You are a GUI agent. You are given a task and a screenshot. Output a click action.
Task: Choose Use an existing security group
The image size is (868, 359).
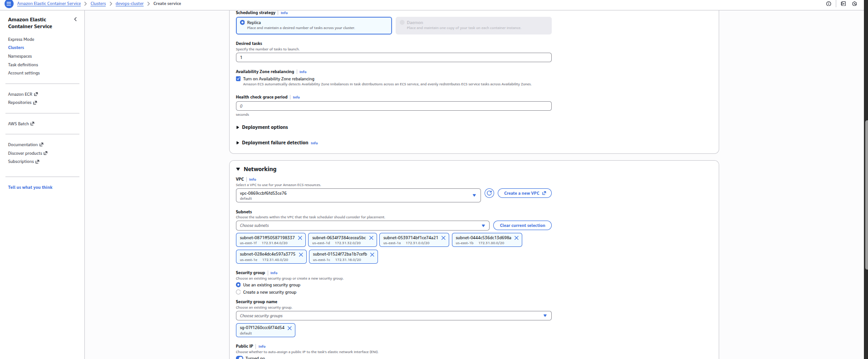(238, 285)
